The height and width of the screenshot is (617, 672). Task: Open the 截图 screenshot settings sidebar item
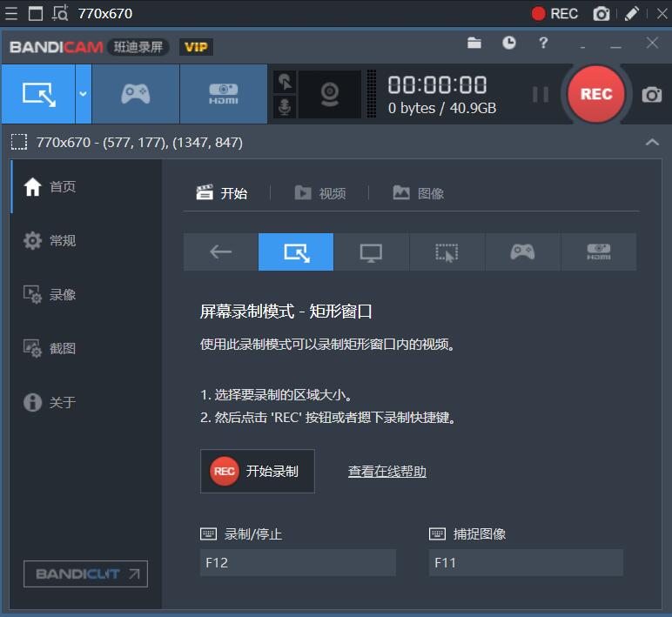[86, 349]
